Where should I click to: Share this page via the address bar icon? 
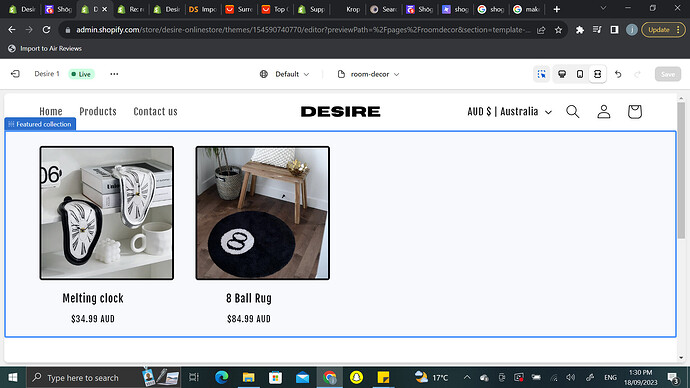(541, 29)
